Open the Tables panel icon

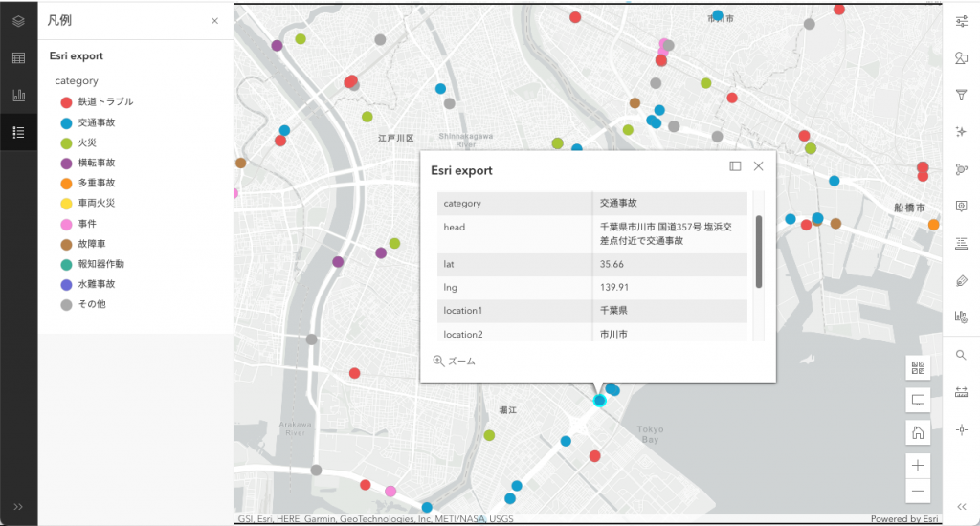tap(18, 58)
